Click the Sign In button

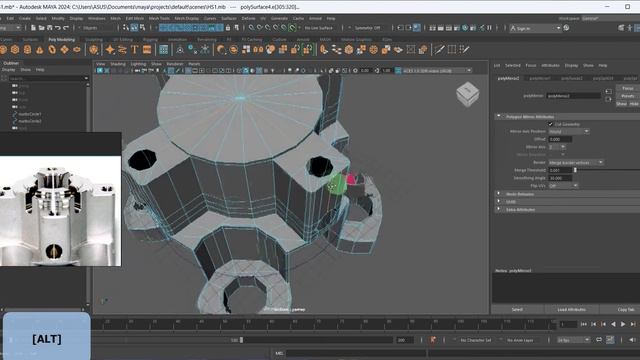tap(535, 28)
